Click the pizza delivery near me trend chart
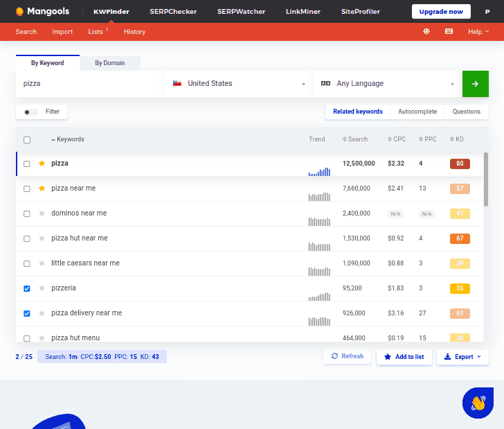504x429 pixels. (319, 321)
